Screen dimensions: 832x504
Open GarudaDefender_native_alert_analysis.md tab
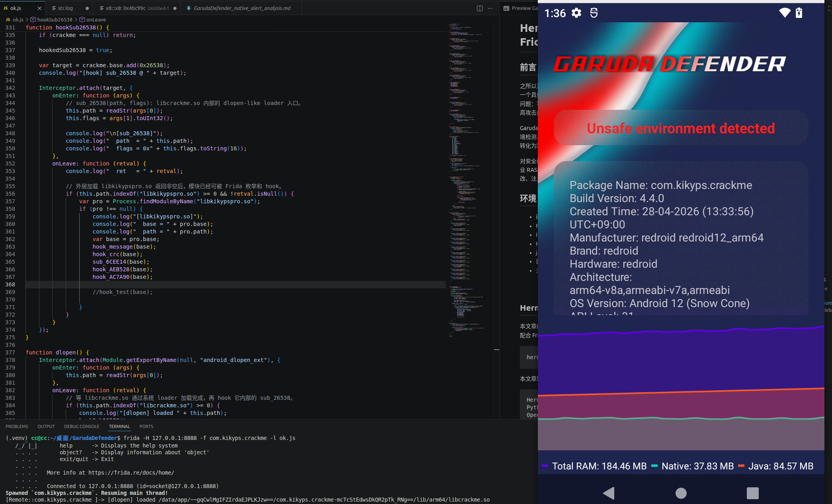point(242,8)
